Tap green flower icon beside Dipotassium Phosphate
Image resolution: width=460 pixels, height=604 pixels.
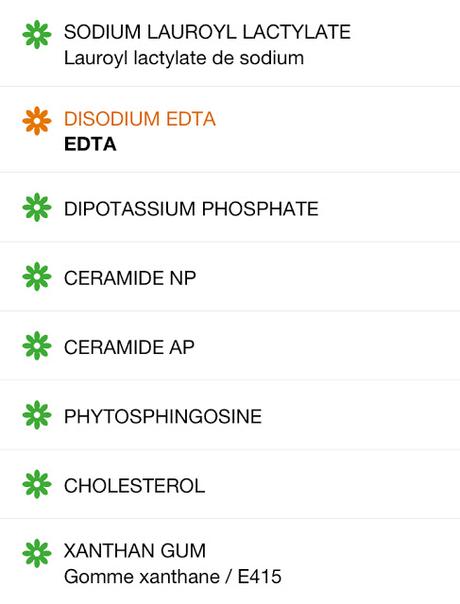point(37,207)
